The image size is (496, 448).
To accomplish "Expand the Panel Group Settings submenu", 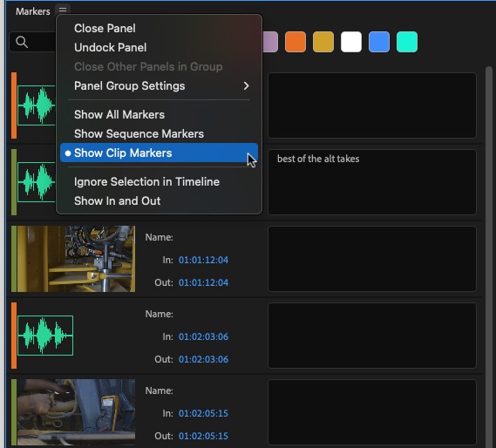I will tap(160, 86).
